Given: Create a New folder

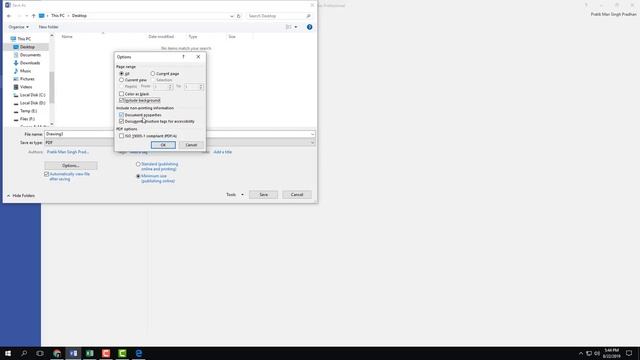Looking at the screenshot, I should [x=48, y=27].
